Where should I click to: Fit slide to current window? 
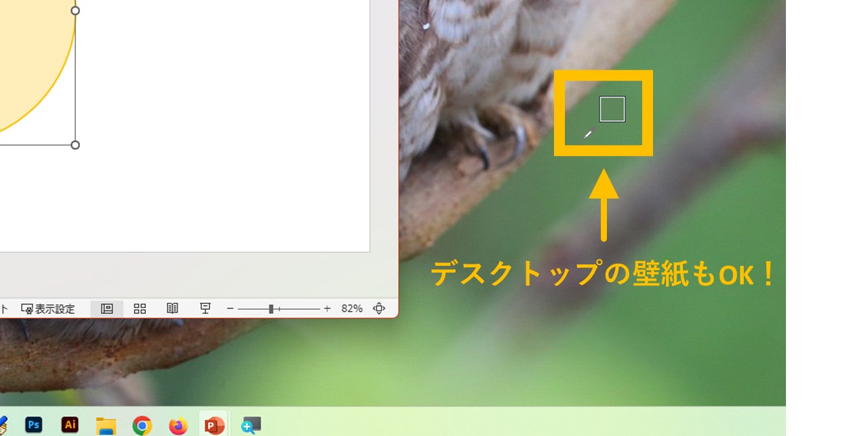point(379,309)
